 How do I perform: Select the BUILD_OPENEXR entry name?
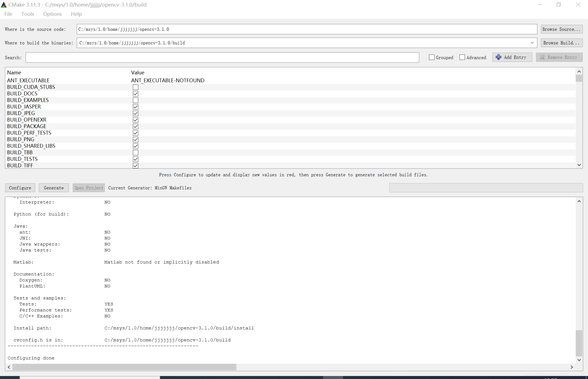(x=27, y=120)
